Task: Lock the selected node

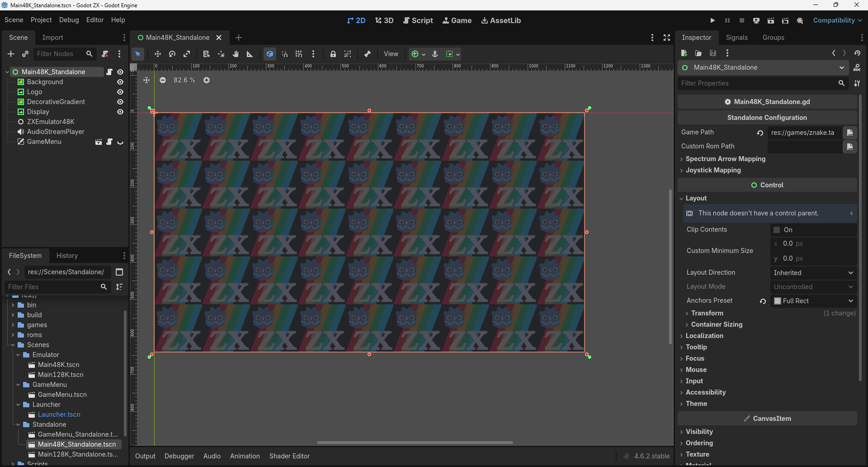Action: pyautogui.click(x=333, y=54)
